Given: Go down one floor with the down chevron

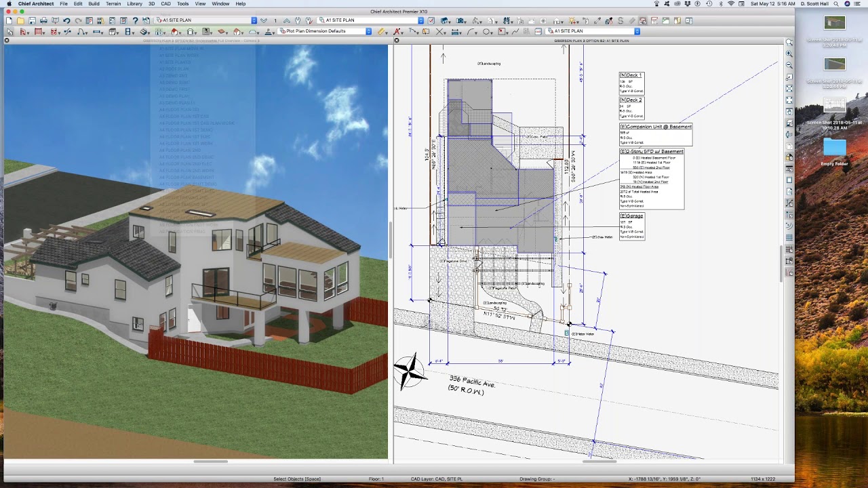Looking at the screenshot, I should (264, 20).
